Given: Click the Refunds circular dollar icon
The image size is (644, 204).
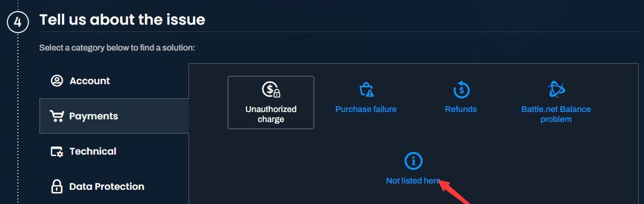Looking at the screenshot, I should pos(461,89).
